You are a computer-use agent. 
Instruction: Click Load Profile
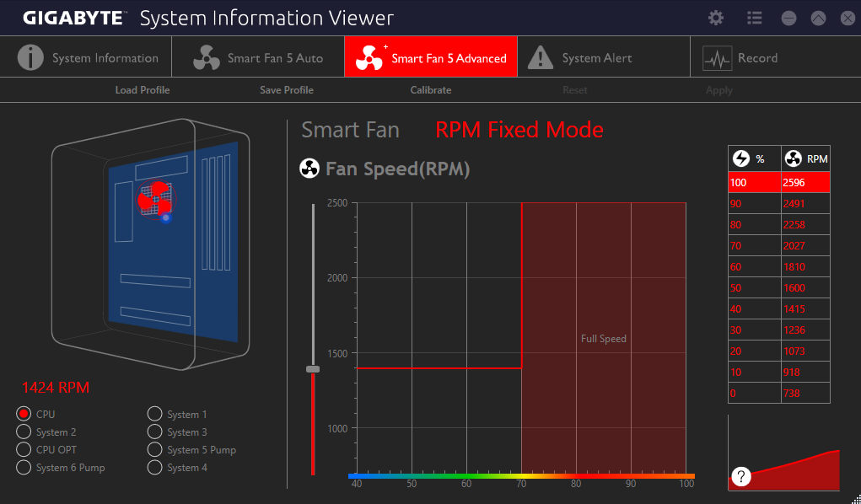[143, 90]
